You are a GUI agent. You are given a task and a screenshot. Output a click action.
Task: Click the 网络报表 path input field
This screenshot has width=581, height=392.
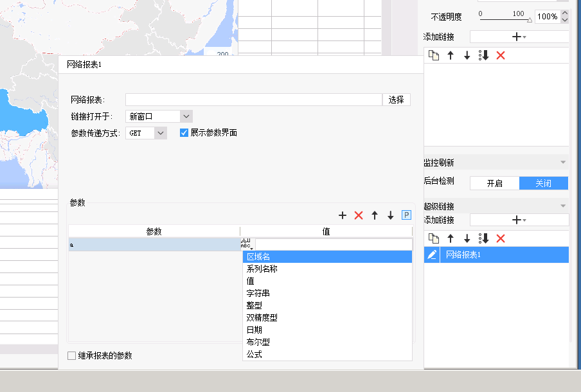(254, 100)
